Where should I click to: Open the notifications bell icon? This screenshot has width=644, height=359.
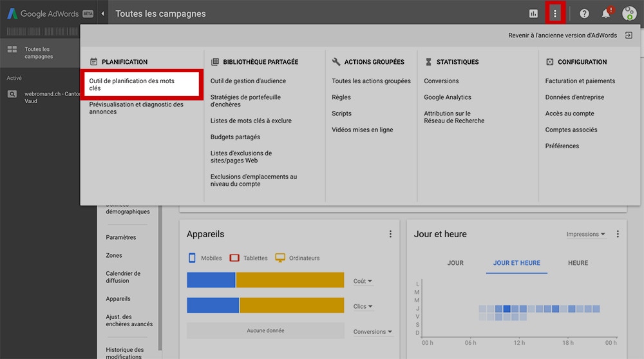click(x=606, y=14)
